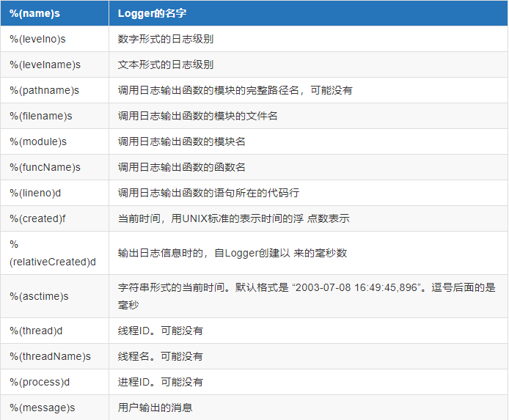This screenshot has width=509, height=420.
Task: Select the '%(name)s' header cell
Action: coord(54,13)
